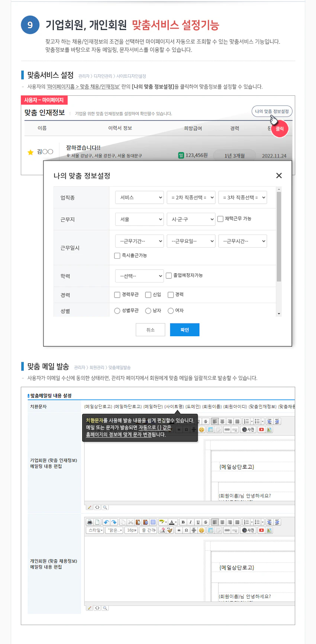Viewport: 316px width, 644px height.
Task: Click {회원이름} replacement token
Action: pyautogui.click(x=212, y=407)
